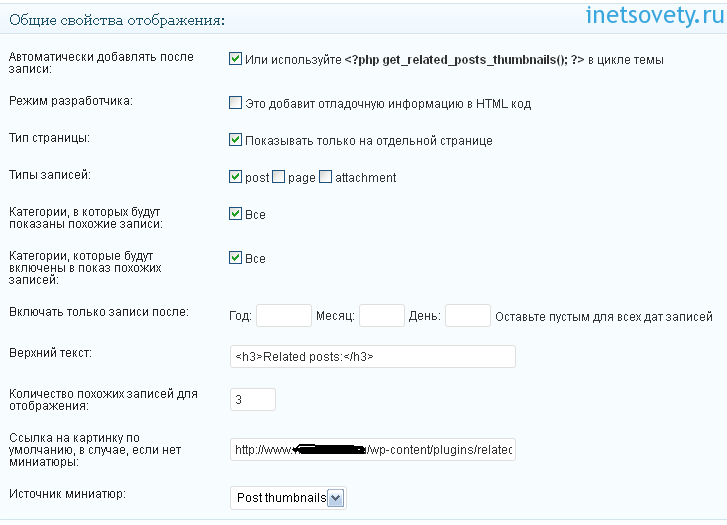The width and height of the screenshot is (727, 525).
Task: Click the Год year input field
Action: pyautogui.click(x=284, y=316)
